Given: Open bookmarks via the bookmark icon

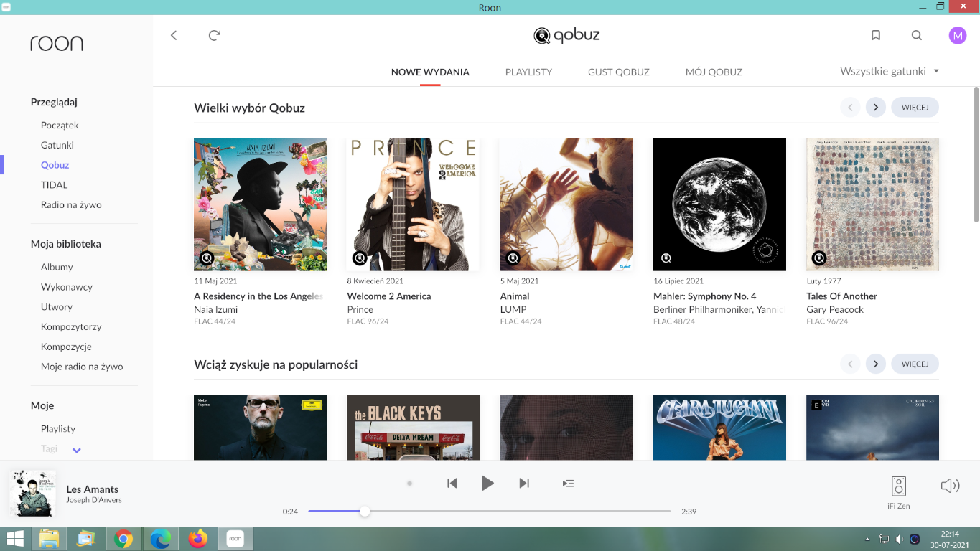Looking at the screenshot, I should point(876,35).
